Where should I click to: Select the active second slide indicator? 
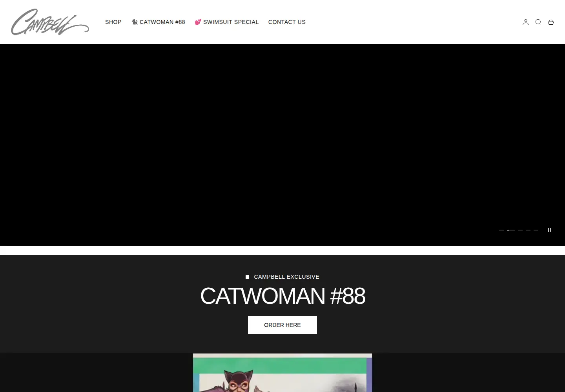click(x=511, y=230)
